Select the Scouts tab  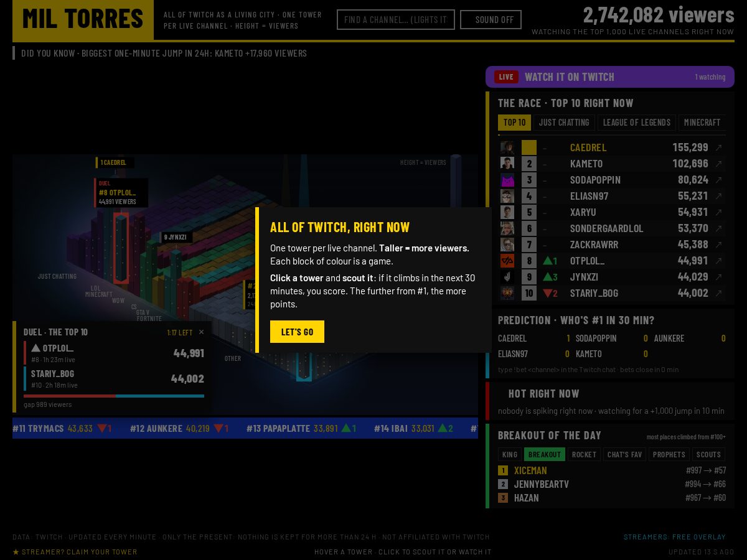pos(708,455)
